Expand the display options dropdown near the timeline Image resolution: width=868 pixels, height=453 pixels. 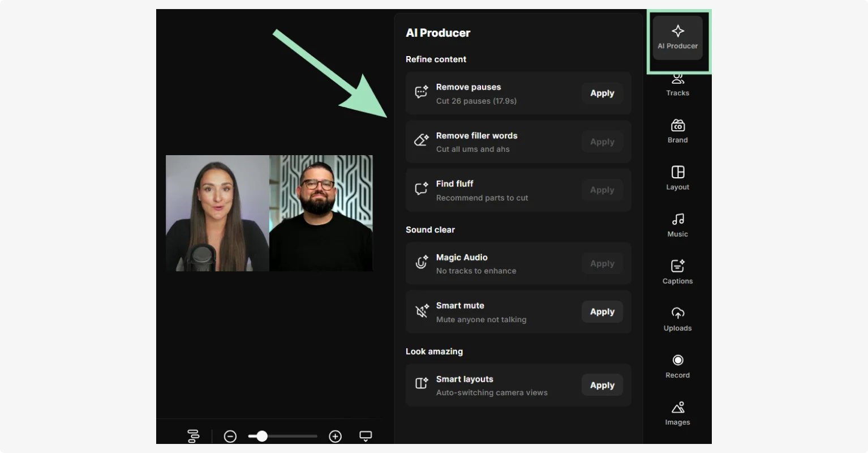pos(365,436)
